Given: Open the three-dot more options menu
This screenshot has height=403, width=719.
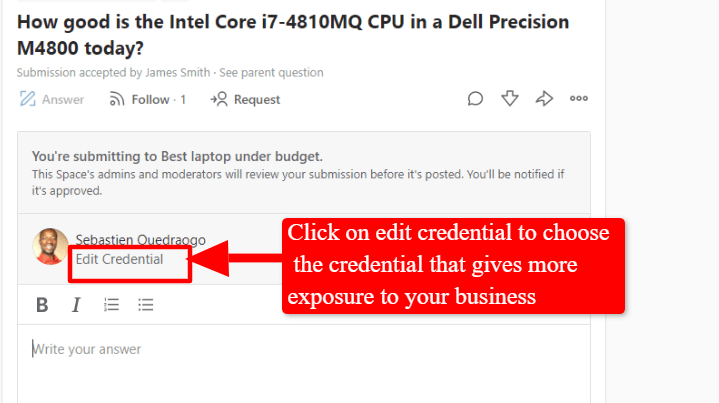Looking at the screenshot, I should tap(579, 98).
